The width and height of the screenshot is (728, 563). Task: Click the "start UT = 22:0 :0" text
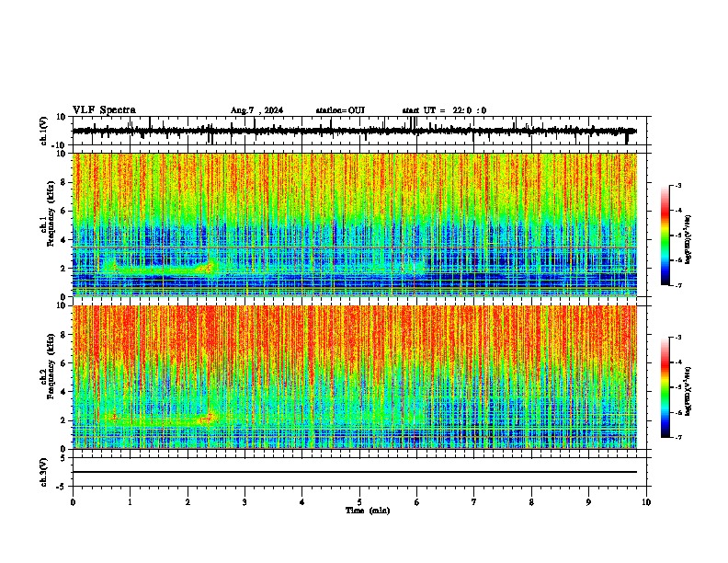click(444, 110)
